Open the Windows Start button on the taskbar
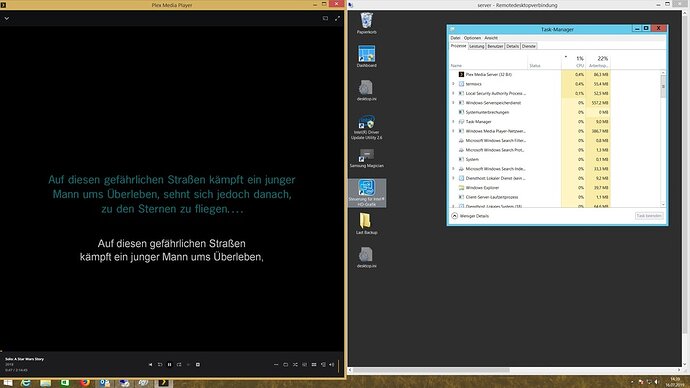This screenshot has height=388, width=690. 7,383
